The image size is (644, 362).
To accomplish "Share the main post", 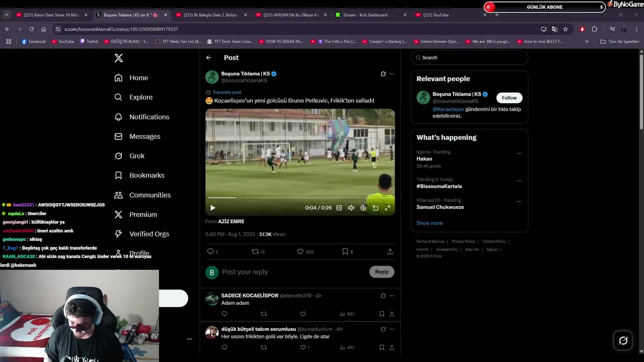I will tap(390, 251).
